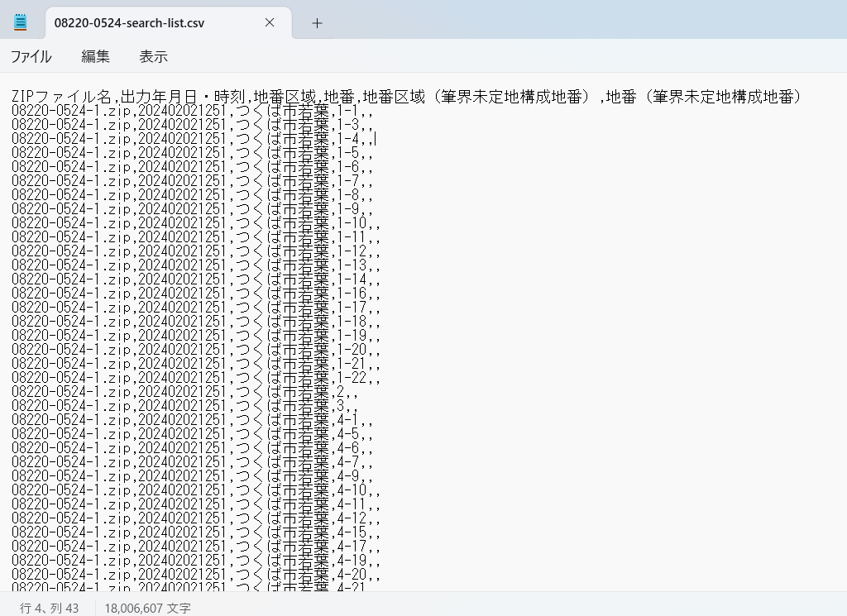
Task: Click the 18,006,607 文字 character count
Action: coord(147,608)
